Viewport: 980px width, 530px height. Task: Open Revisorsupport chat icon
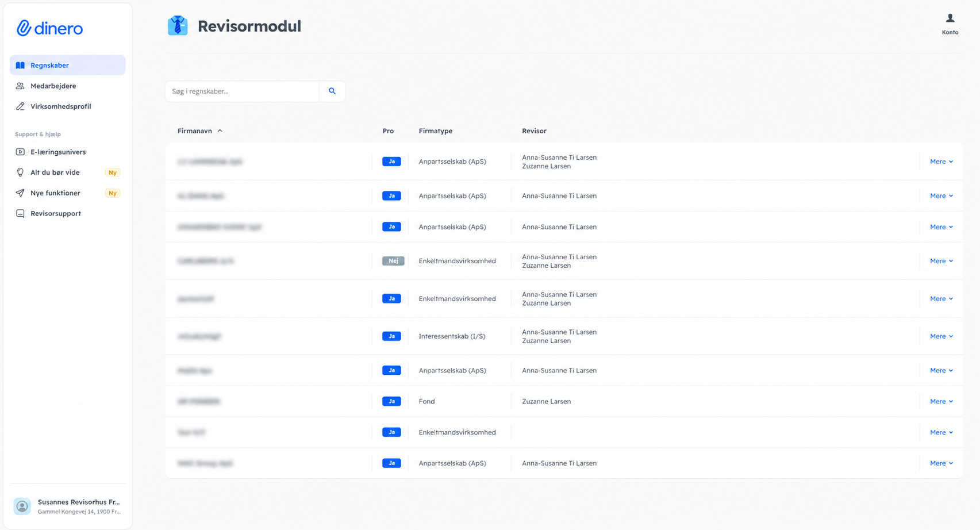click(20, 213)
